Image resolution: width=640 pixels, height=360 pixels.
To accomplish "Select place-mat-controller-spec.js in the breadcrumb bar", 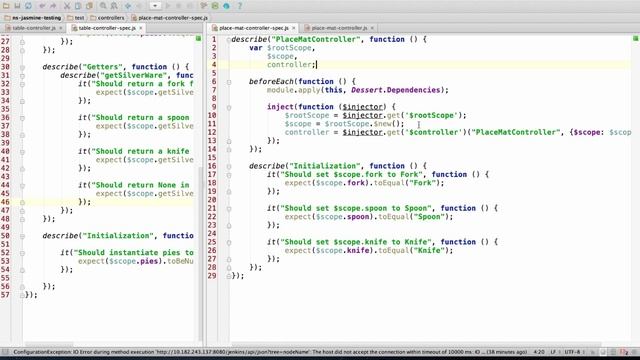I will (169, 18).
